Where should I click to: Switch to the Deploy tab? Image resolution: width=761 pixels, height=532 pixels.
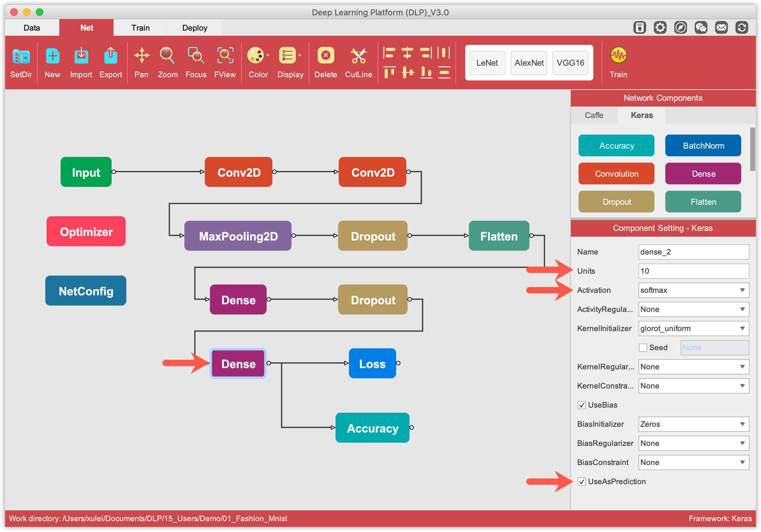coord(195,28)
